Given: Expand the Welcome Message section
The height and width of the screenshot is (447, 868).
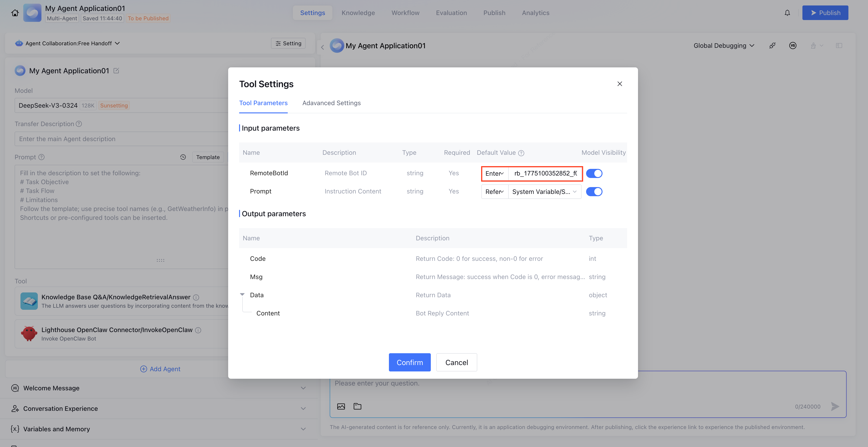Looking at the screenshot, I should pyautogui.click(x=303, y=388).
